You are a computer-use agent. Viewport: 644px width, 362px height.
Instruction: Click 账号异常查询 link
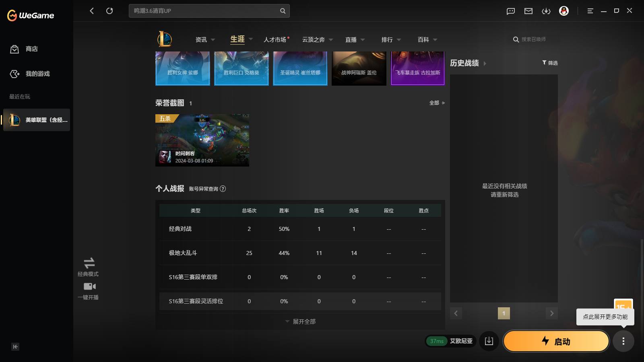[204, 189]
